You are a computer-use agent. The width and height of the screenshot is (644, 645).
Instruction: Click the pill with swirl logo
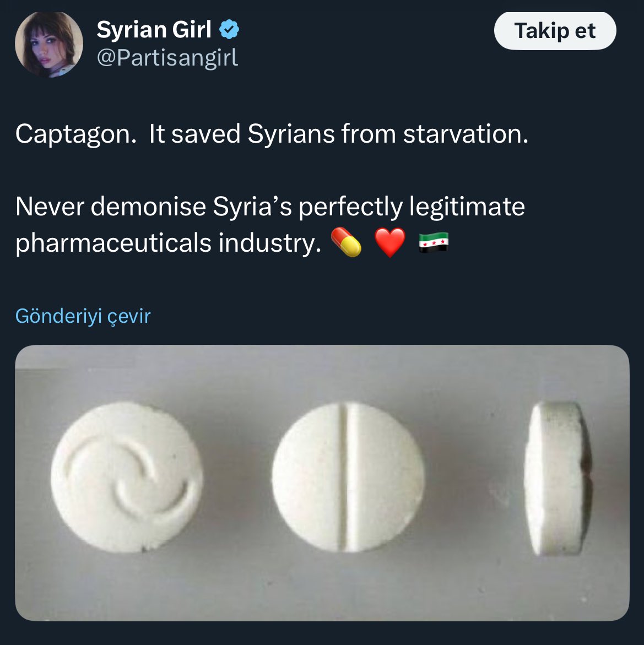(x=127, y=477)
